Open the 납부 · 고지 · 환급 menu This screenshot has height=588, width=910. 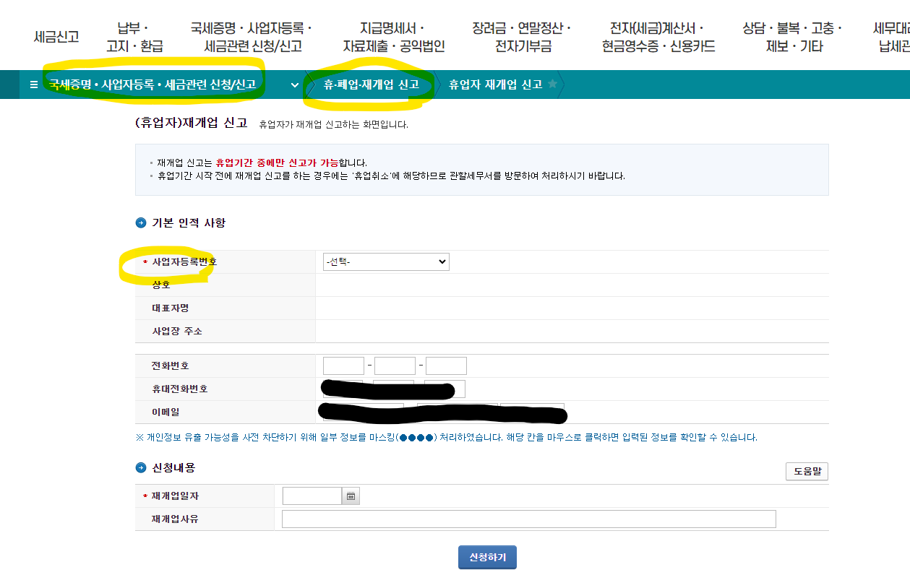click(134, 38)
